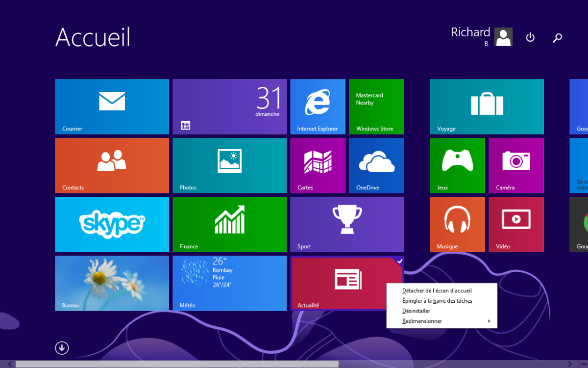Image resolution: width=588 pixels, height=368 pixels.
Task: Uncheck the selection mark on Actualité tile
Action: (399, 261)
